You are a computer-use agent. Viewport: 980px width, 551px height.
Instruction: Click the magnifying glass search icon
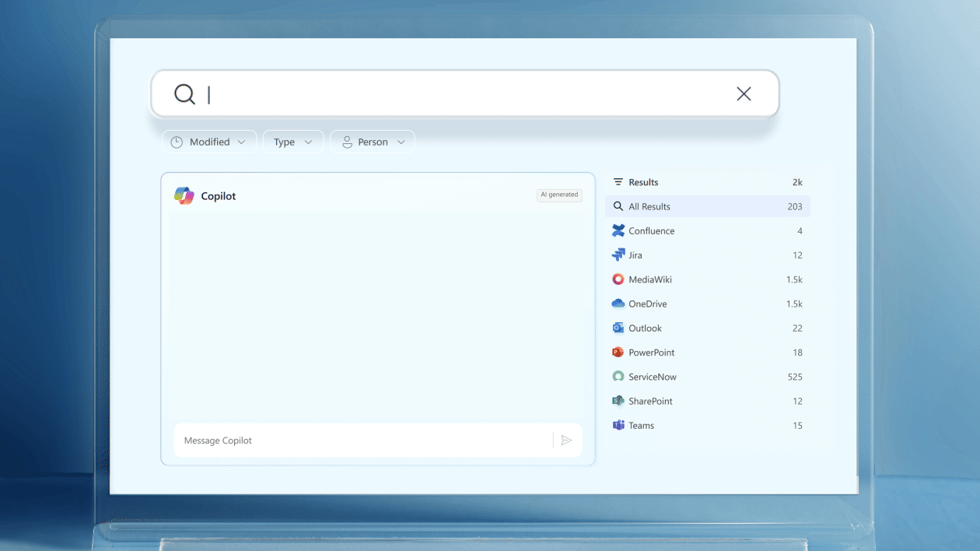(184, 93)
